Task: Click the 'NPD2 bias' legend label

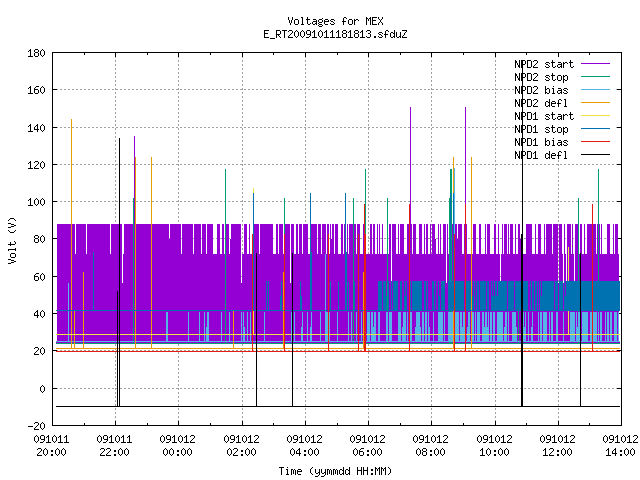Action: click(x=541, y=90)
